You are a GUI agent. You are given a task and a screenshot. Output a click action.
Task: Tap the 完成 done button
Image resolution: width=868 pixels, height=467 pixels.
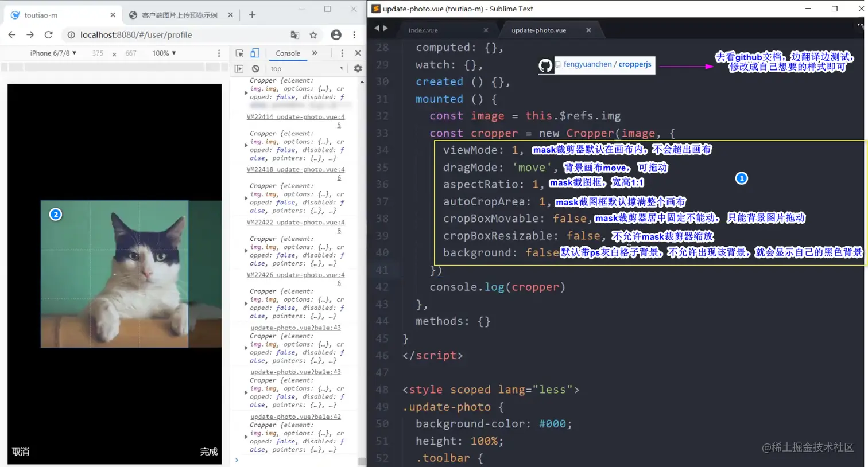click(209, 452)
